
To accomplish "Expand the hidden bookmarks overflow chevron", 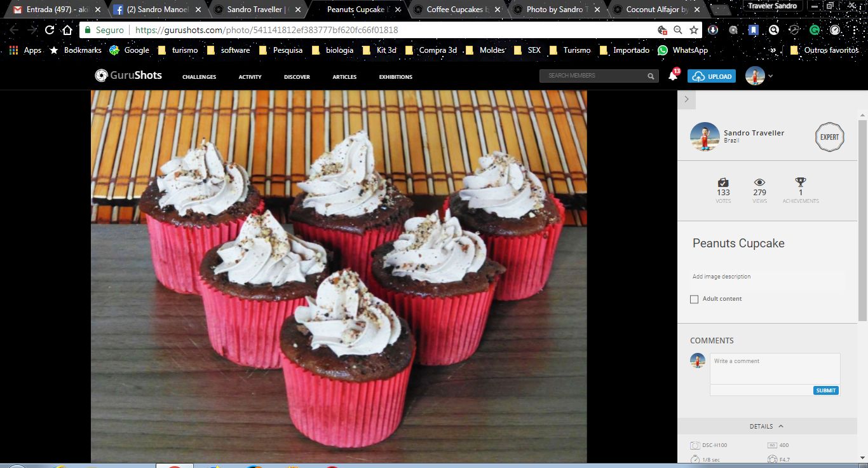I will (x=773, y=50).
